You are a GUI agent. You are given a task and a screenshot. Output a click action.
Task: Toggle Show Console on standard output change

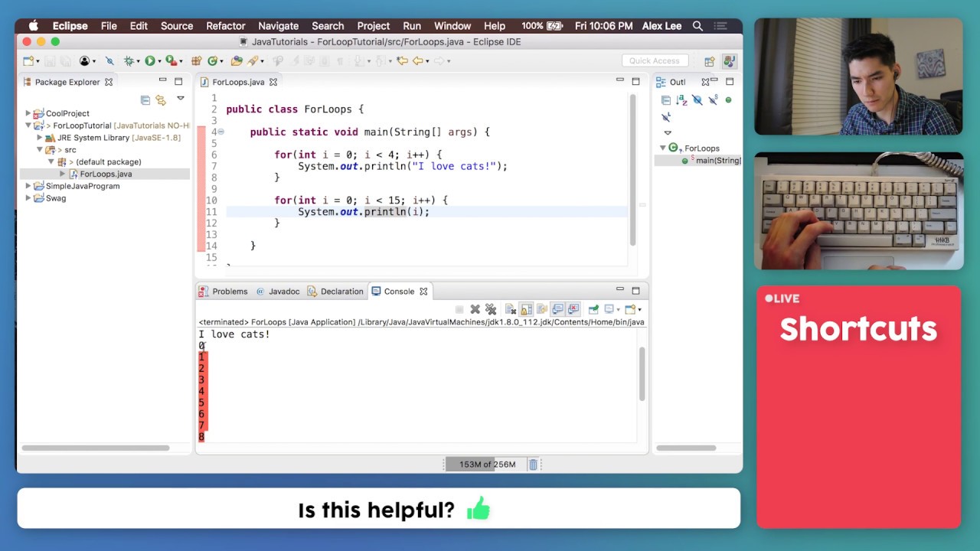coord(557,309)
